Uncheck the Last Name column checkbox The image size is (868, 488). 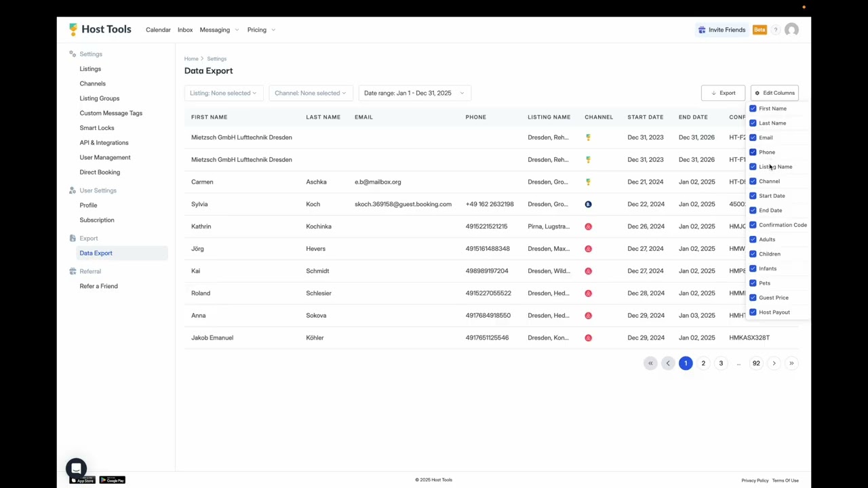click(x=753, y=123)
